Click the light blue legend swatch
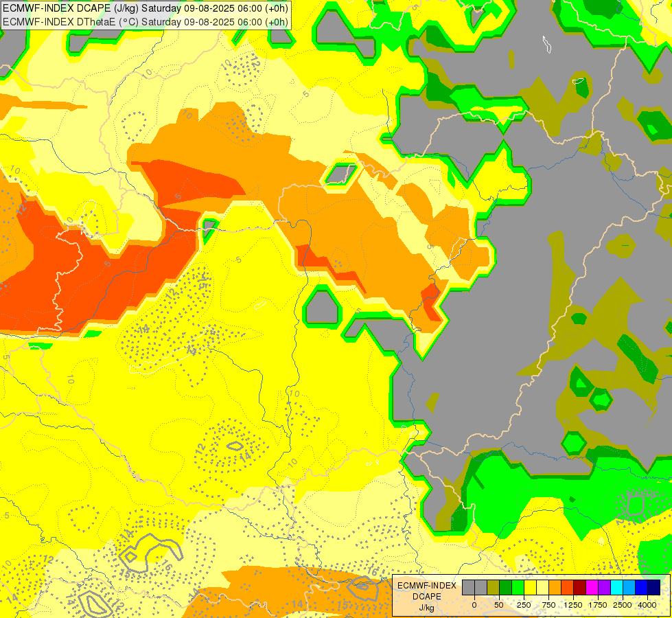This screenshot has width=672, height=618. pyautogui.click(x=629, y=588)
